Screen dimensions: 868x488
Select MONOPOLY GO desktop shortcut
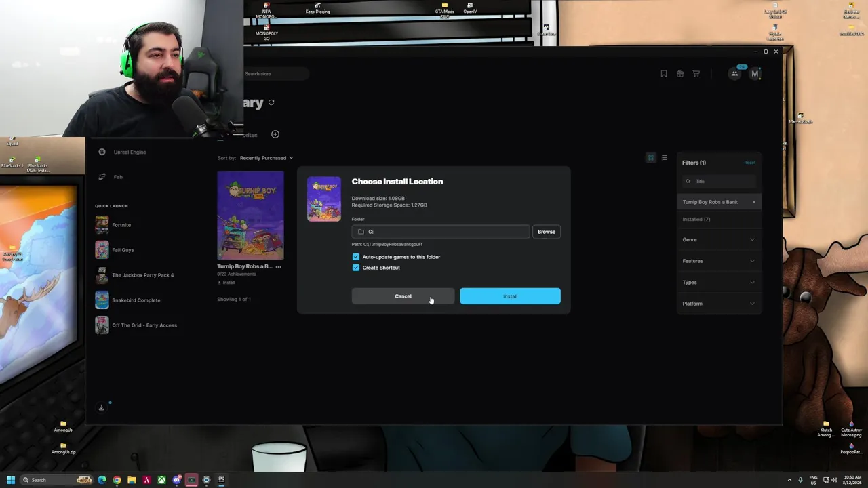point(267,33)
